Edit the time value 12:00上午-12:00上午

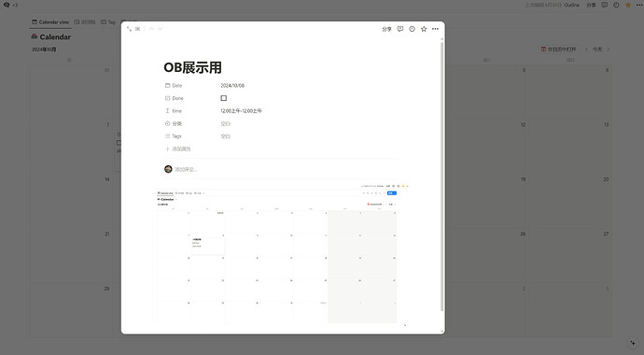241,111
